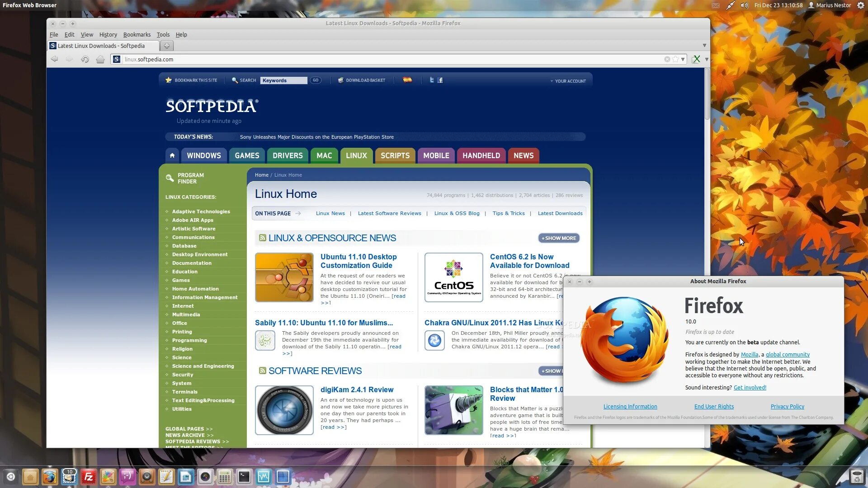Screen dimensions: 868x488
Task: Open Softpedia Twitter icon
Action: click(x=432, y=80)
